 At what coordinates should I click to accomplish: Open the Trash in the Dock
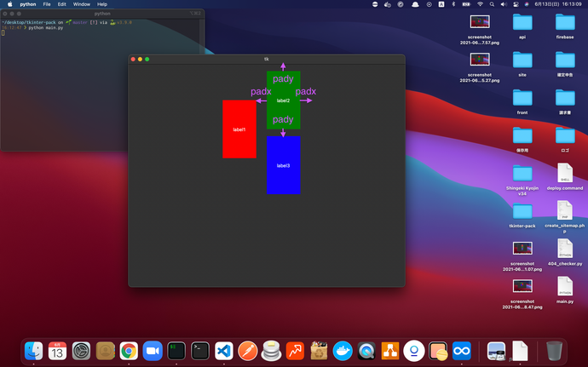coord(554,352)
